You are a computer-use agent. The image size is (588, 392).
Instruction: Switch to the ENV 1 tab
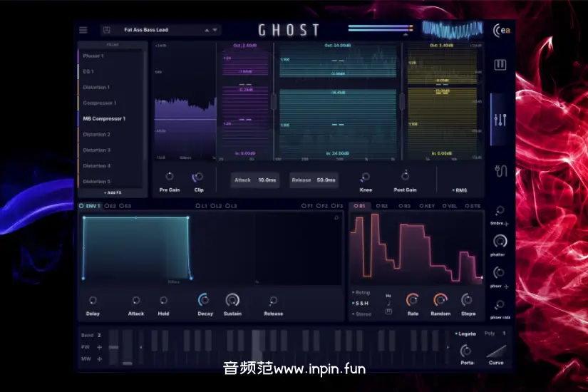(90, 206)
